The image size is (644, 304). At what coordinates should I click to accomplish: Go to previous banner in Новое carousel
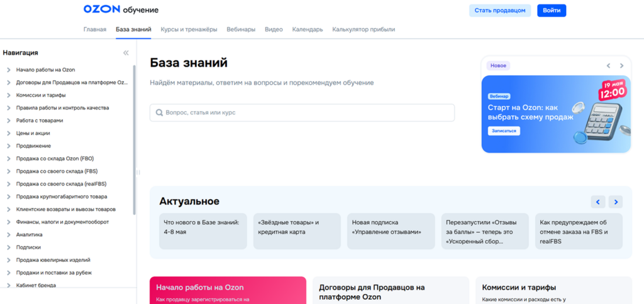(609, 66)
